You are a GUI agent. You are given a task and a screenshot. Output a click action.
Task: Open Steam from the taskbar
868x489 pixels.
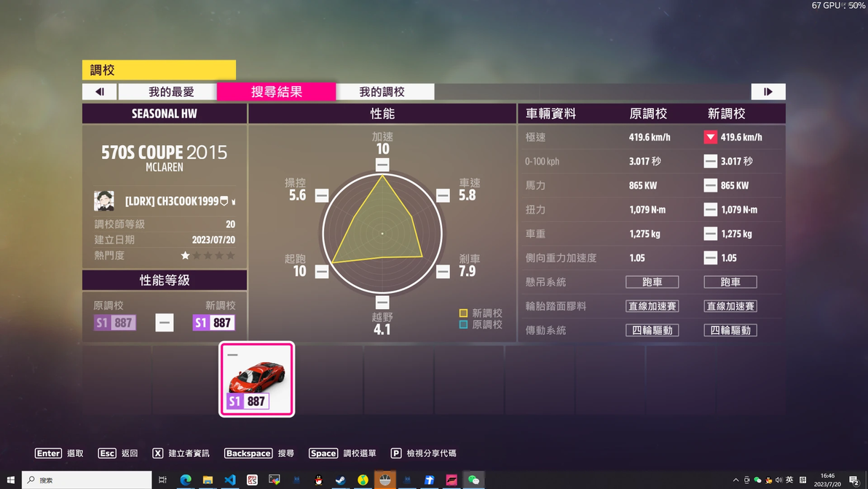(x=341, y=480)
